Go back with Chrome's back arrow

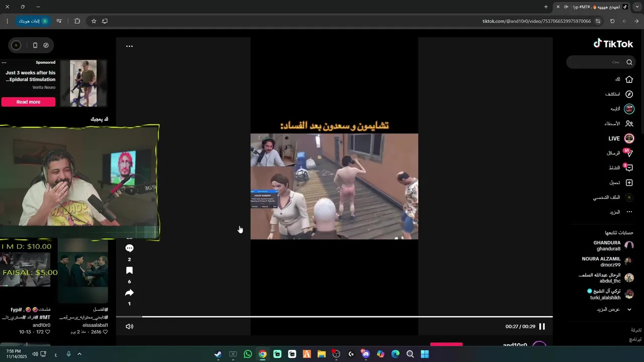(636, 21)
